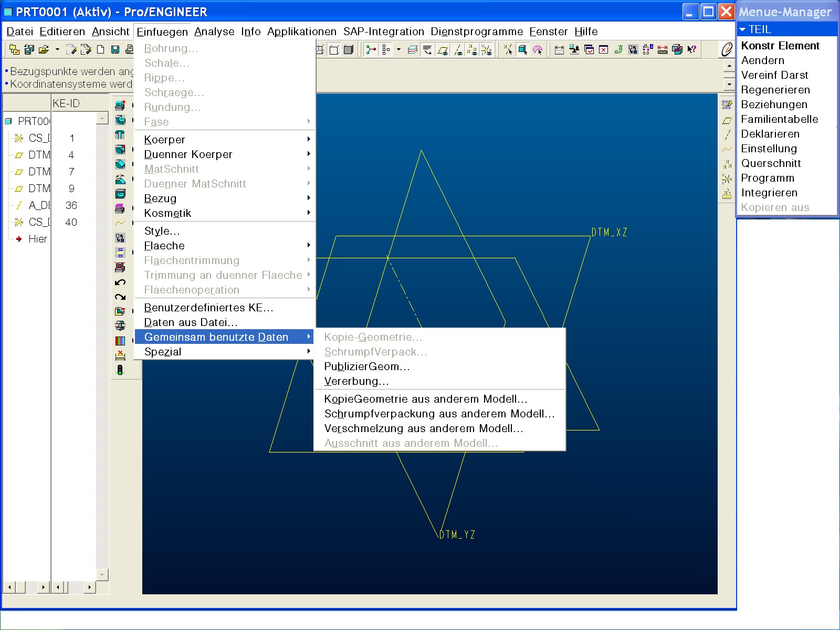This screenshot has height=630, width=840.
Task: Open the SAP-Integration menu
Action: [x=384, y=31]
